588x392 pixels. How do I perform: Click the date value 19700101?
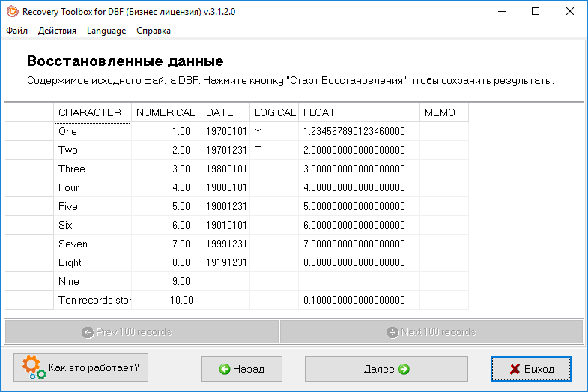click(225, 131)
